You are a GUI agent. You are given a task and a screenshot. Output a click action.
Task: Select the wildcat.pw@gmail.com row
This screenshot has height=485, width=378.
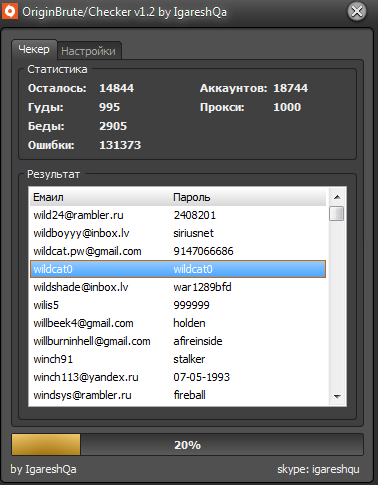tap(178, 251)
